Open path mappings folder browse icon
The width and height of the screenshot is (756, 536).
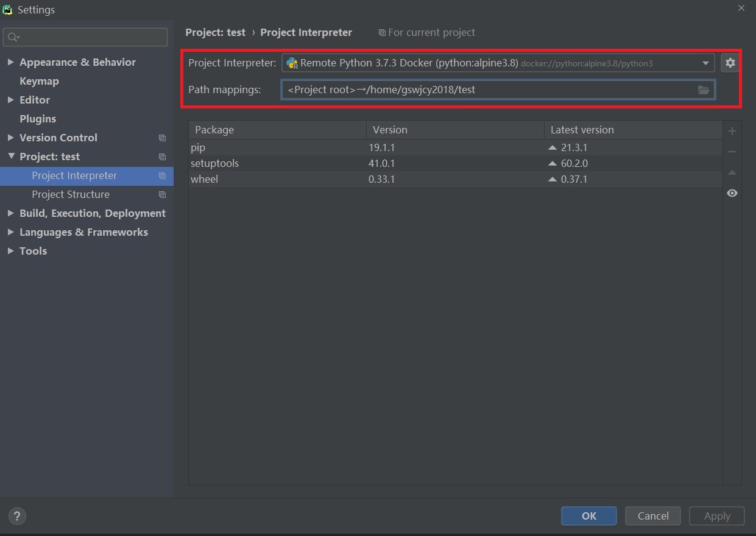(704, 90)
